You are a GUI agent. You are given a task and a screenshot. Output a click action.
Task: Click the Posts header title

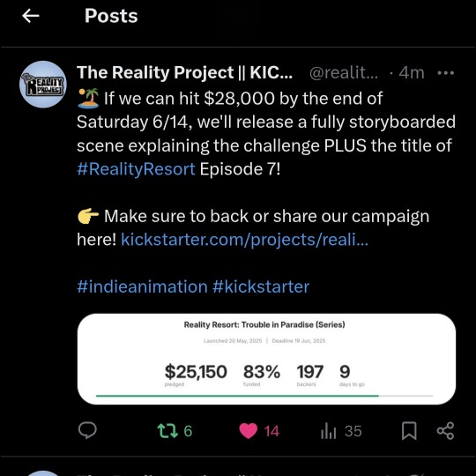tap(111, 16)
